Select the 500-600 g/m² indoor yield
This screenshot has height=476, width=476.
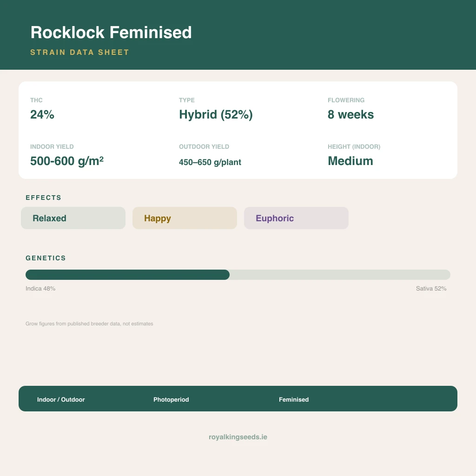(x=67, y=161)
